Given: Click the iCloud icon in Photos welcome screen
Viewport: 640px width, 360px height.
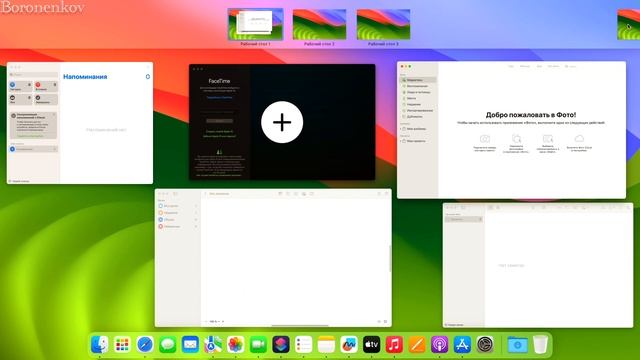Looking at the screenshot, I should click(579, 139).
